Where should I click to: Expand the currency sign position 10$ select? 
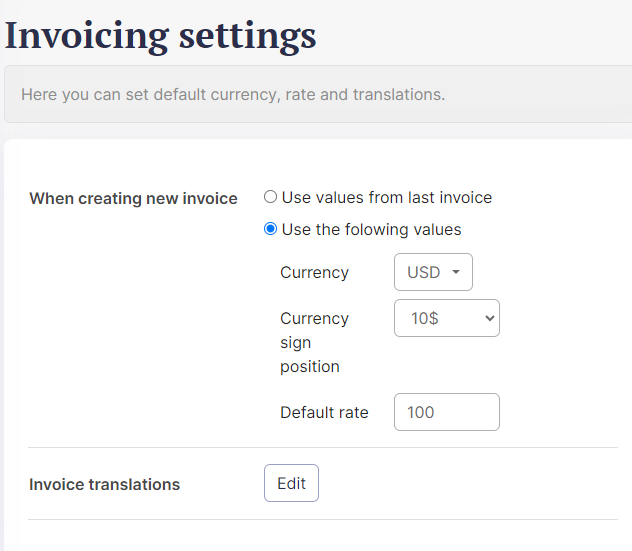click(x=446, y=318)
